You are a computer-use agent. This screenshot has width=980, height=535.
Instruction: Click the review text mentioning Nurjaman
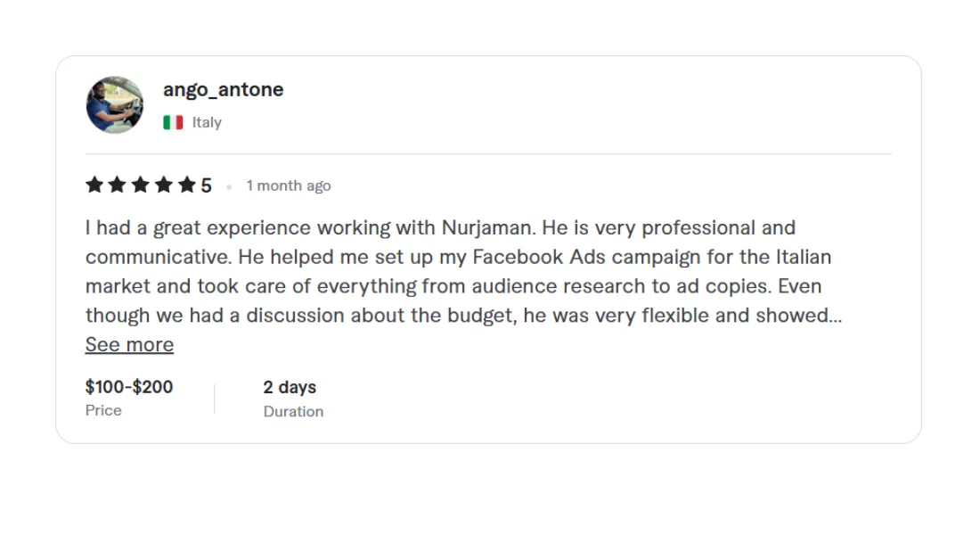[x=440, y=228]
